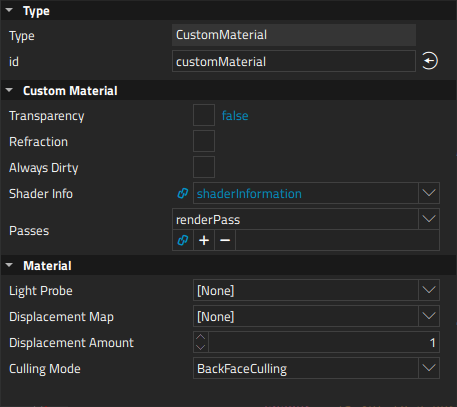Enable the Always Dirty checkbox
Viewport: 457px width, 407px height.
pyautogui.click(x=204, y=167)
